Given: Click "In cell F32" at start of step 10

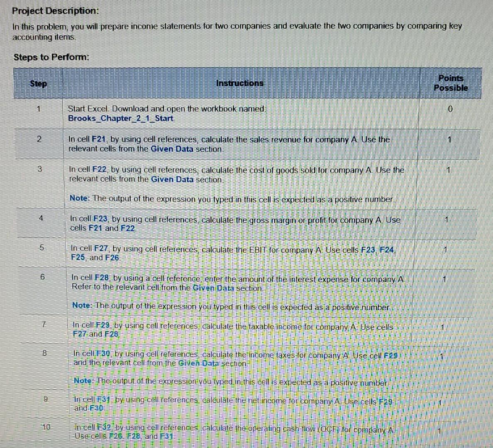Looking at the screenshot, I should [x=93, y=428].
